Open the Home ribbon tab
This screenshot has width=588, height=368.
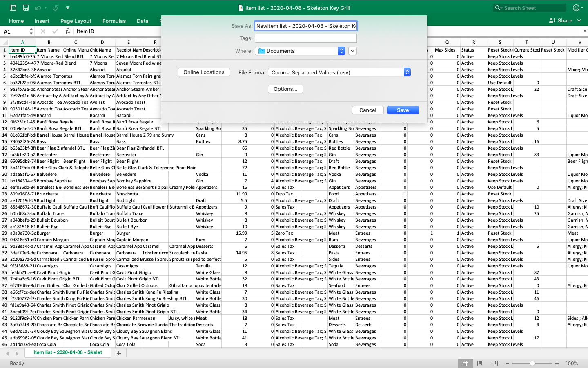tap(16, 21)
